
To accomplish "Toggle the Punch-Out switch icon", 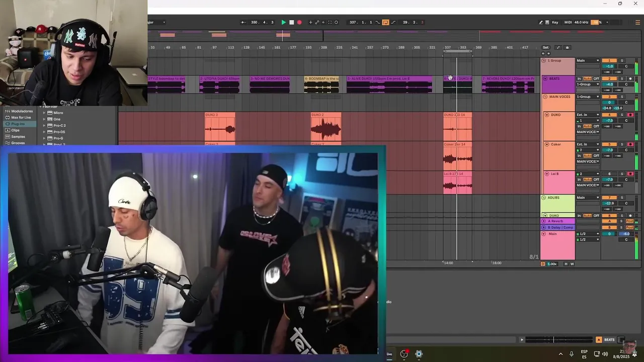I will (393, 22).
